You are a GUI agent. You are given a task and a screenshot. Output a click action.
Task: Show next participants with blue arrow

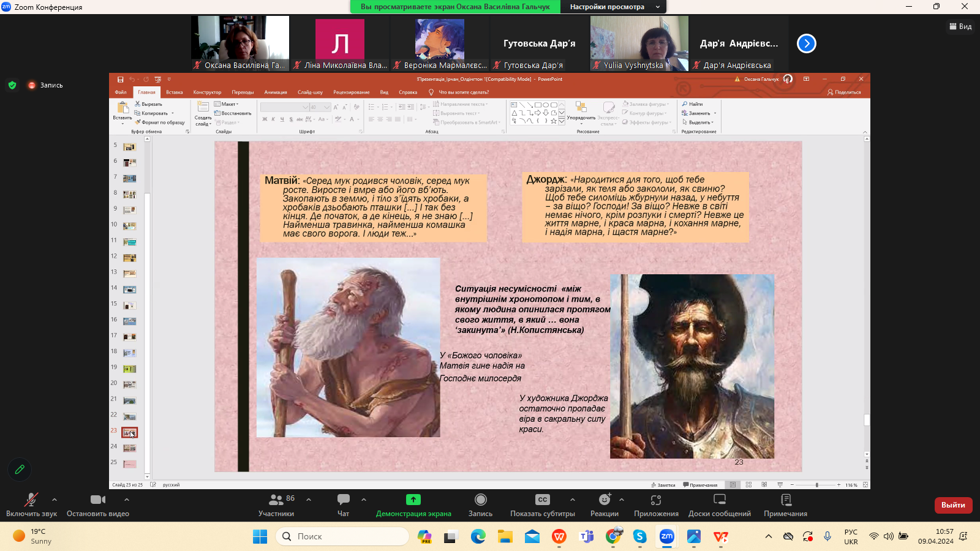(807, 43)
